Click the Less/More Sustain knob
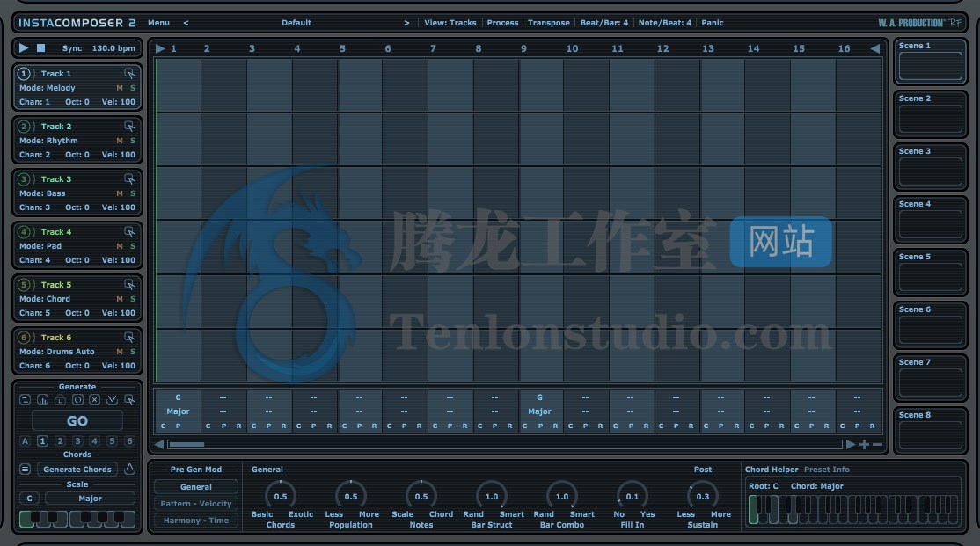The width and height of the screenshot is (980, 546). [703, 497]
